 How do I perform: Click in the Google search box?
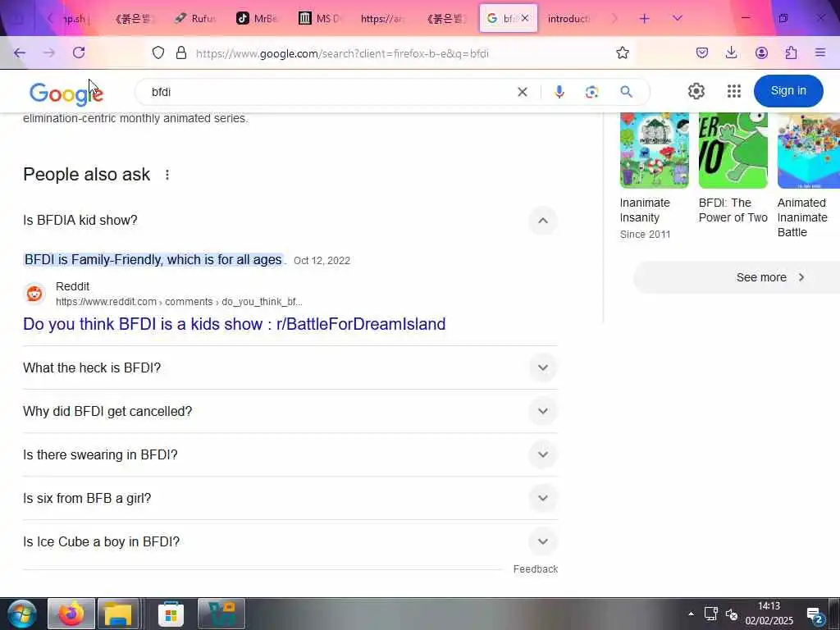click(x=326, y=92)
